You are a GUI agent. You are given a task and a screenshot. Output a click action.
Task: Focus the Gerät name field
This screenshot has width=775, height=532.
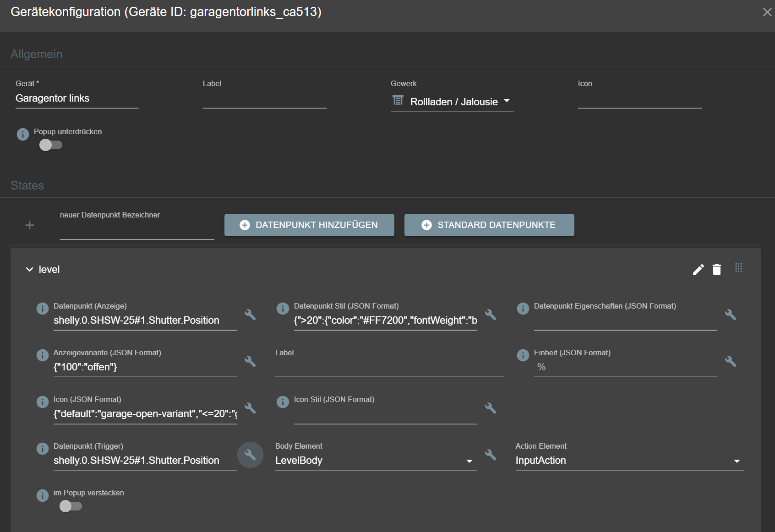tap(77, 98)
